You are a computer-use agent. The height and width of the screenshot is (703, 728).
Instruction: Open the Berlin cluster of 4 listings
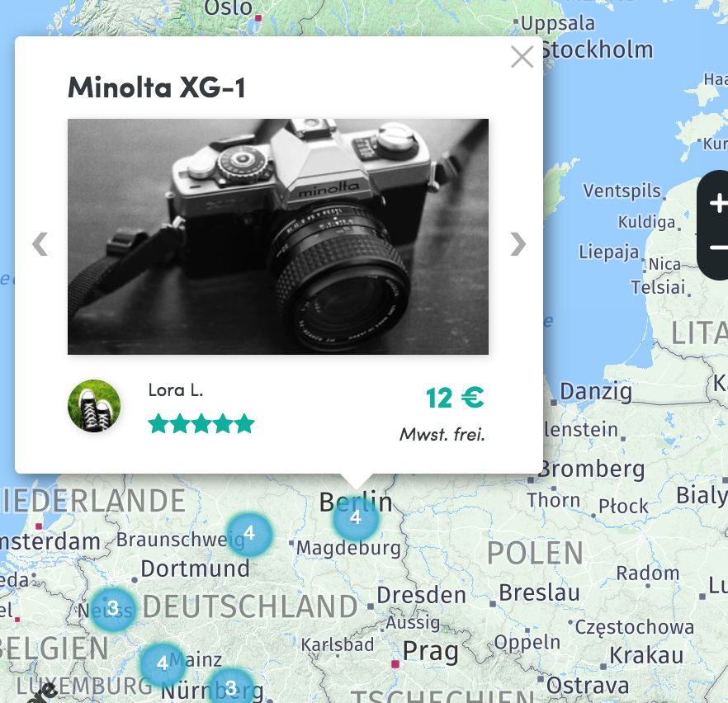(356, 517)
